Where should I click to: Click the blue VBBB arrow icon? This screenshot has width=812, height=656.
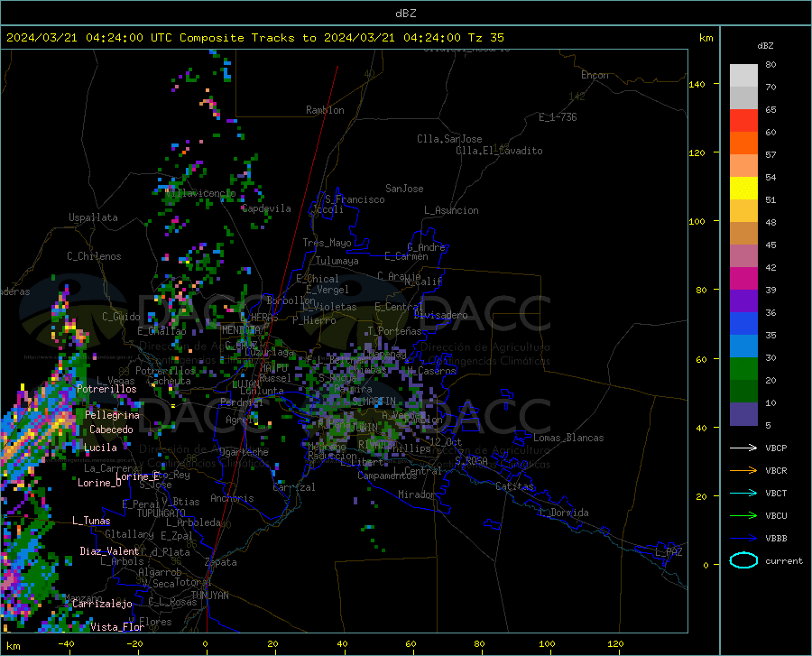(x=743, y=538)
